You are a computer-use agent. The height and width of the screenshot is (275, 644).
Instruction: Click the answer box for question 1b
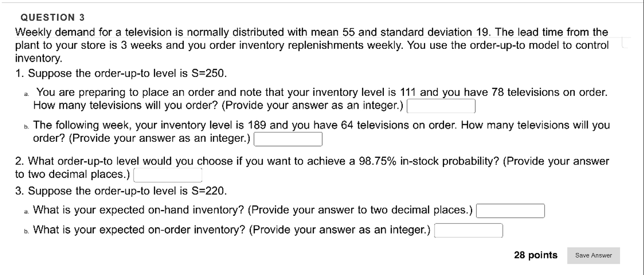[x=287, y=139]
